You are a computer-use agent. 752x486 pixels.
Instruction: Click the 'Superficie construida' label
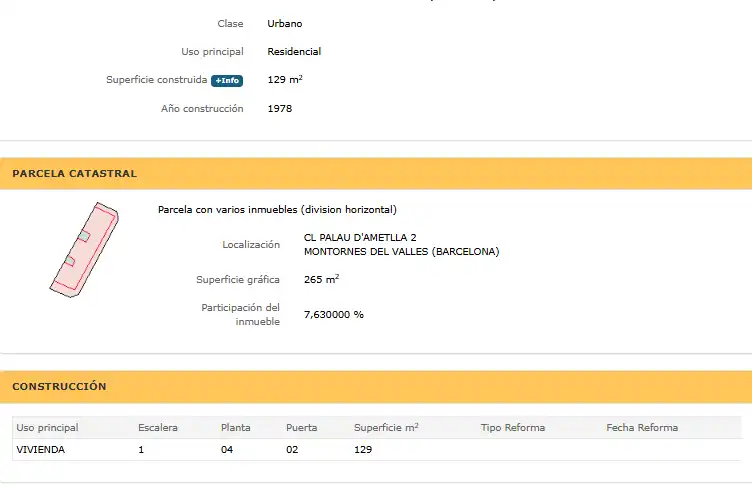156,80
